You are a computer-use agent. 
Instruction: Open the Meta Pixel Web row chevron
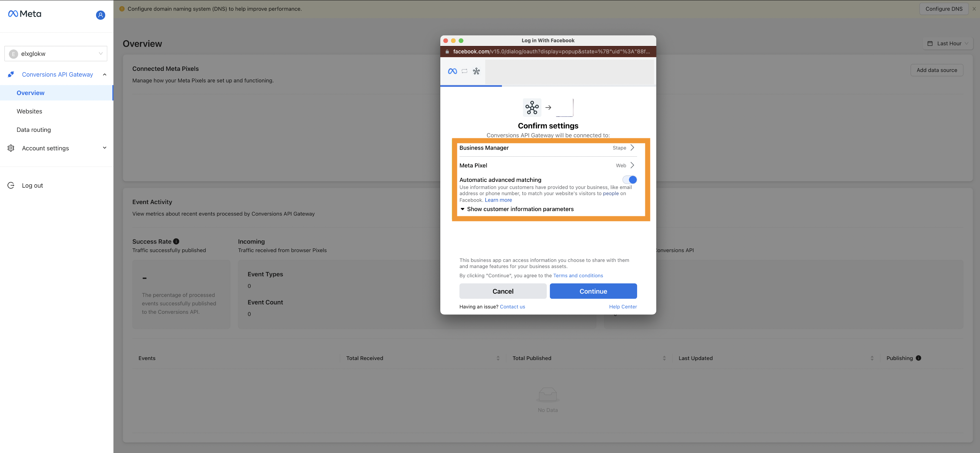[x=632, y=165]
